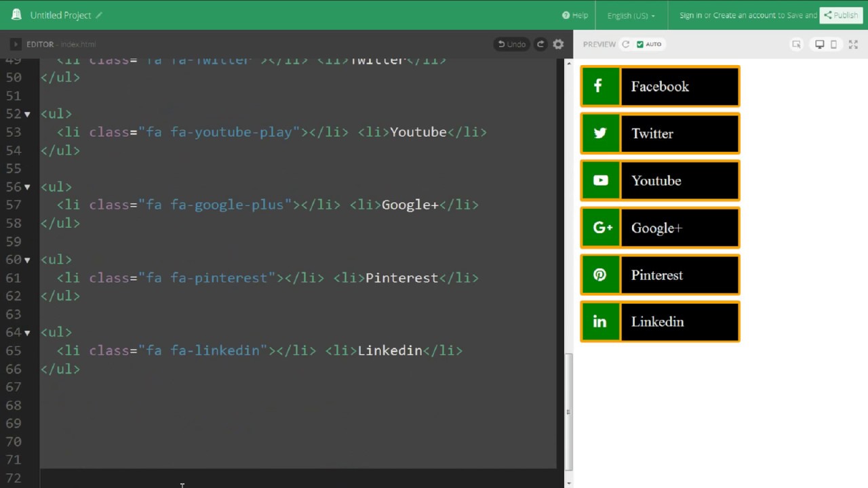Click line number 66 in gutter
This screenshot has width=868, height=488.
[x=14, y=369]
